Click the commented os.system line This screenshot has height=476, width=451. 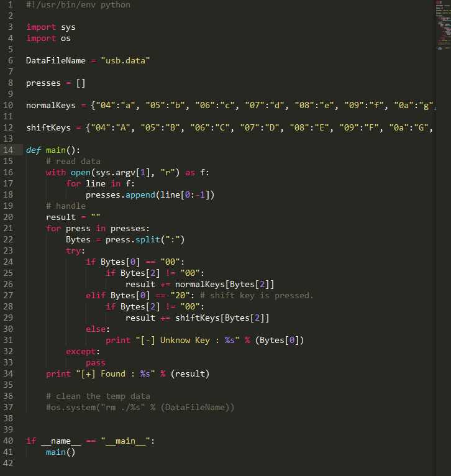pyautogui.click(x=140, y=408)
